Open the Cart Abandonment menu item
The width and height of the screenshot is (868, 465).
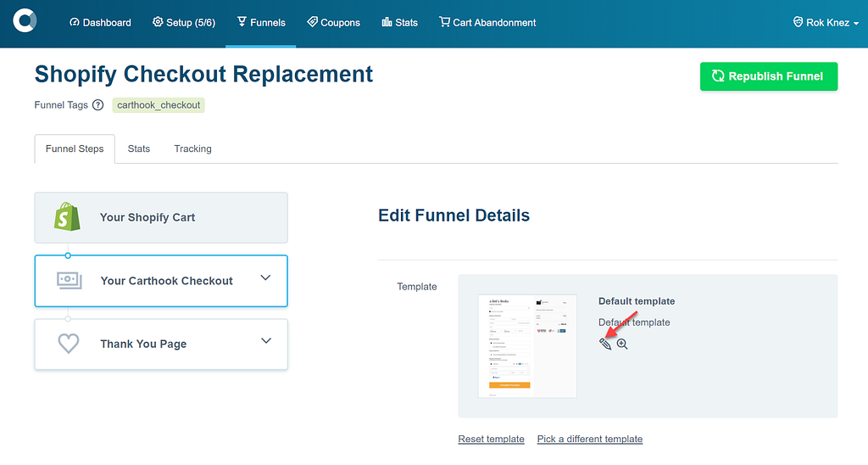(487, 23)
